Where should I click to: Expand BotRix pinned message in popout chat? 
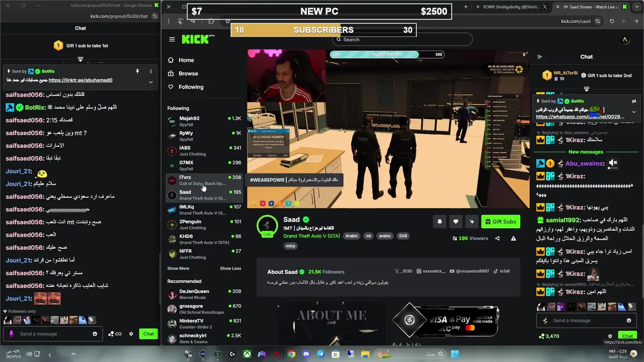click(x=150, y=82)
